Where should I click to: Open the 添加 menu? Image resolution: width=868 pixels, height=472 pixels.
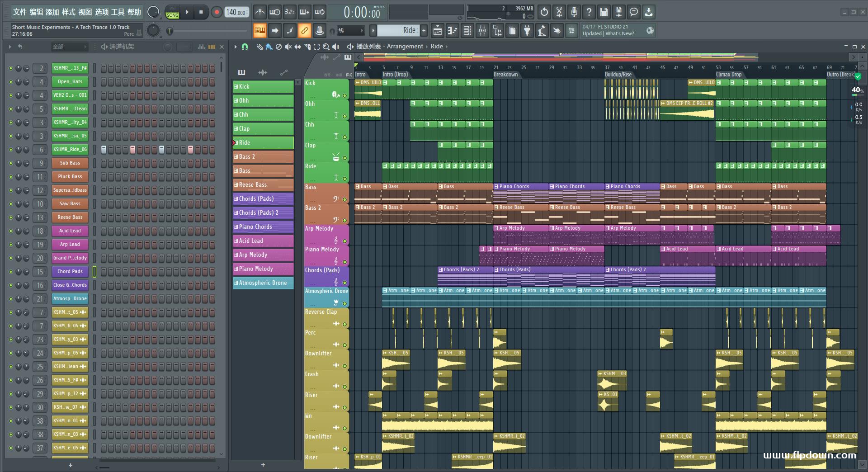[x=52, y=12]
